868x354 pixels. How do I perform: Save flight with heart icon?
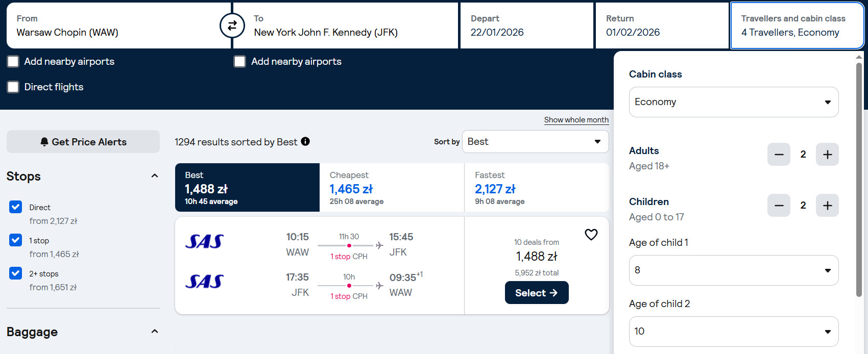pos(591,235)
